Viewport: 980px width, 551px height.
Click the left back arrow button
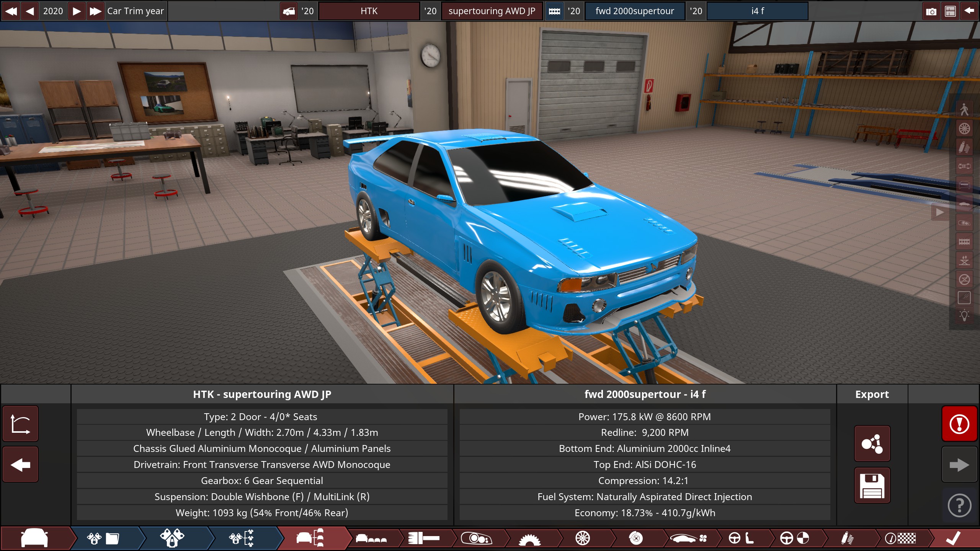coord(20,465)
